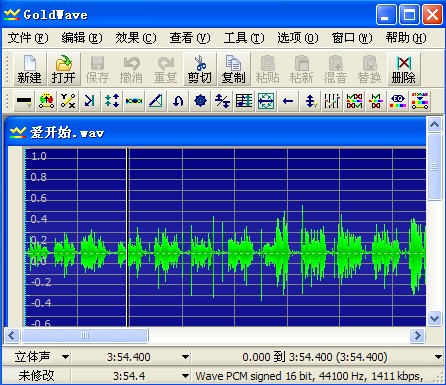Viewport: 446px width, 385px height.
Task: Click the horizontal scrollbar left arrow
Action: click(12, 336)
